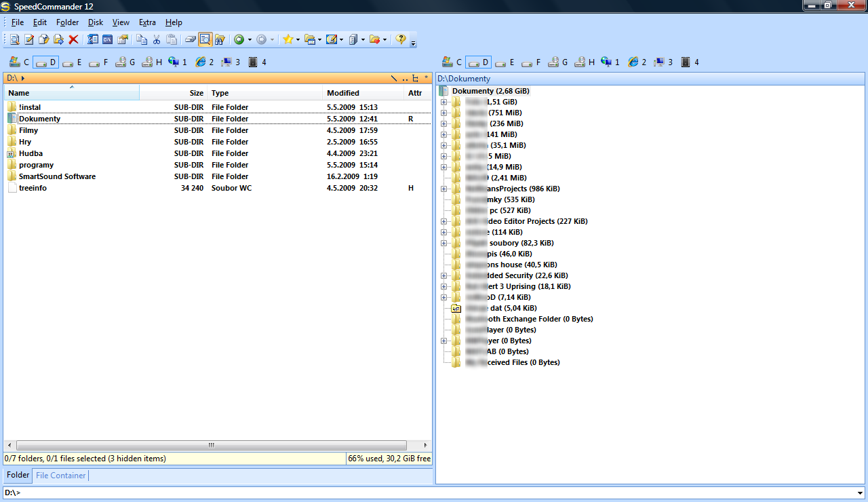The image size is (868, 502).
Task: Expand the Embedded Security folder tree node
Action: [444, 275]
